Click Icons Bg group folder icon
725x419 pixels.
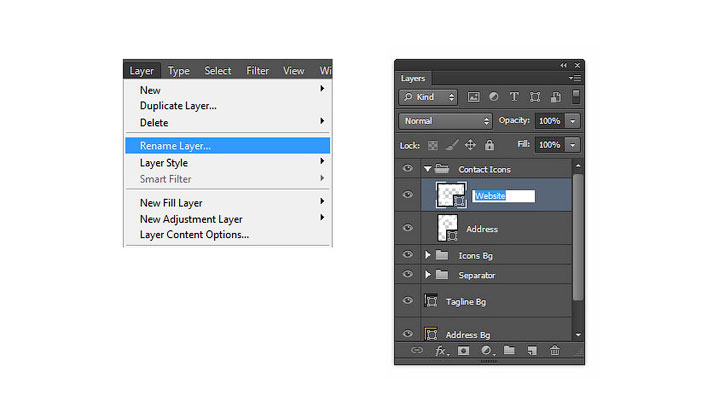[442, 255]
